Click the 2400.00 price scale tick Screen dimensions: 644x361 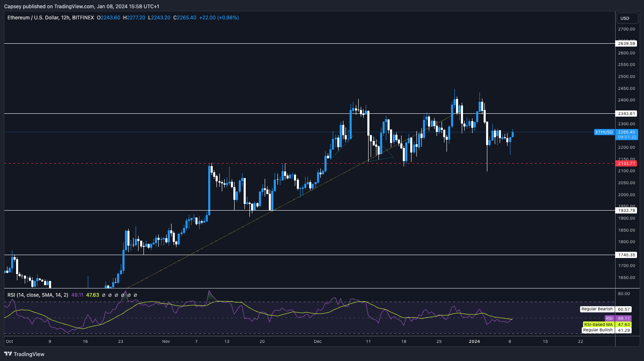click(626, 100)
